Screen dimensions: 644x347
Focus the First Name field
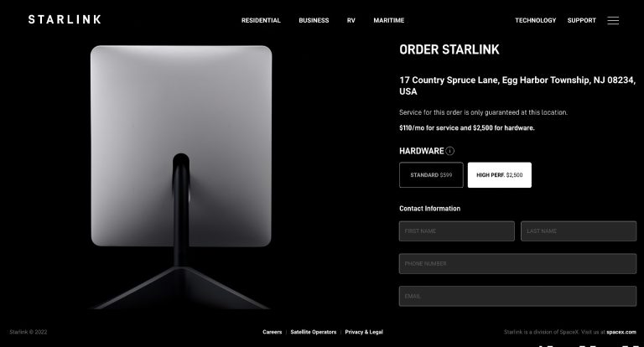457,231
